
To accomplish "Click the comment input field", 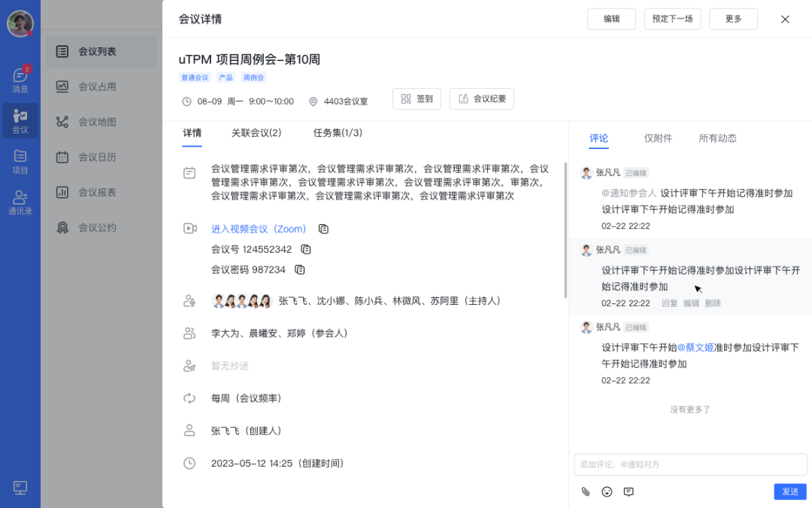I will [689, 464].
